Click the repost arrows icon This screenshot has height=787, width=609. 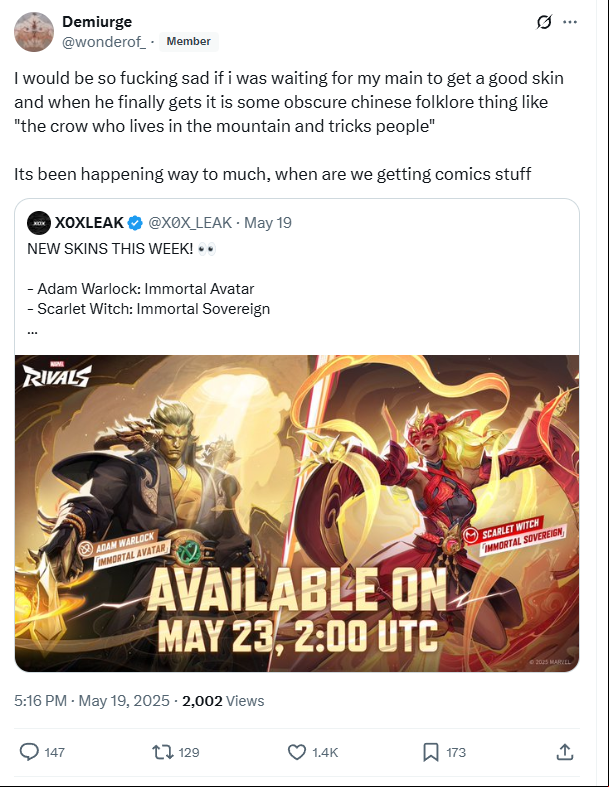coord(163,752)
